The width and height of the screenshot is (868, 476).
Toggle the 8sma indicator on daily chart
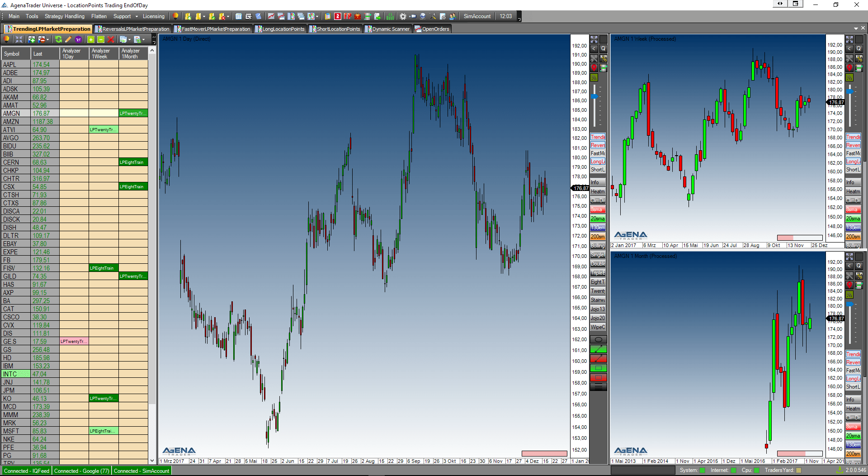[598, 209]
